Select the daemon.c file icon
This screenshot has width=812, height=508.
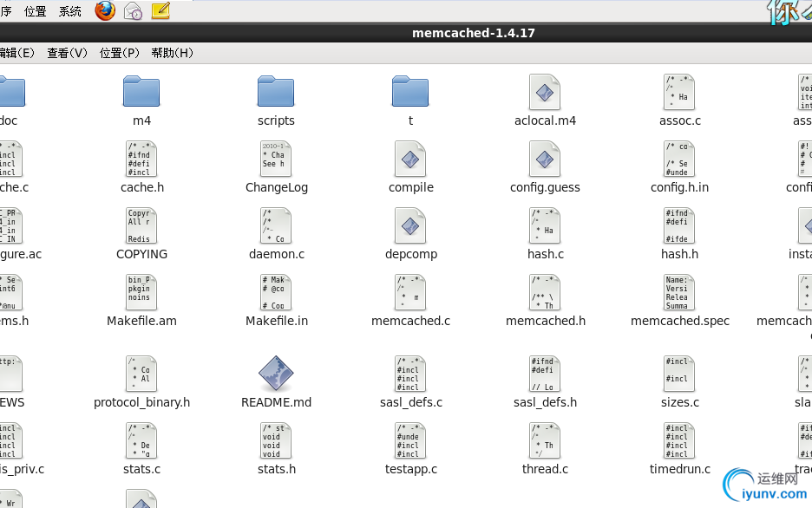(x=276, y=225)
